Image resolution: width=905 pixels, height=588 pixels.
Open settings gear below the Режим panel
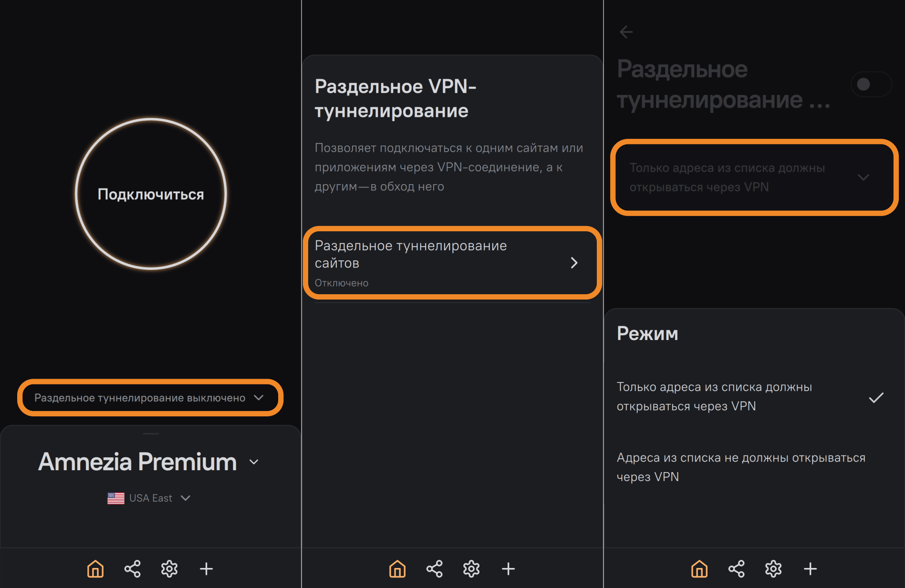coord(773,568)
